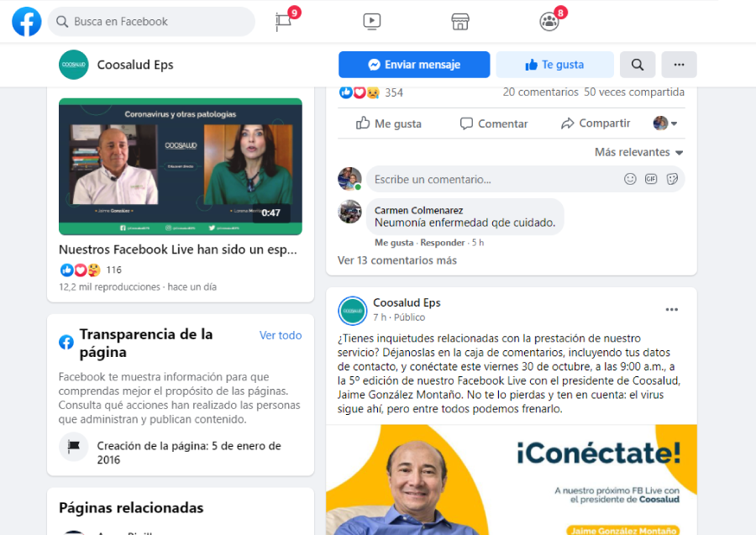756x535 pixels.
Task: Like Carmen Colmenarez's comment
Action: [x=393, y=243]
